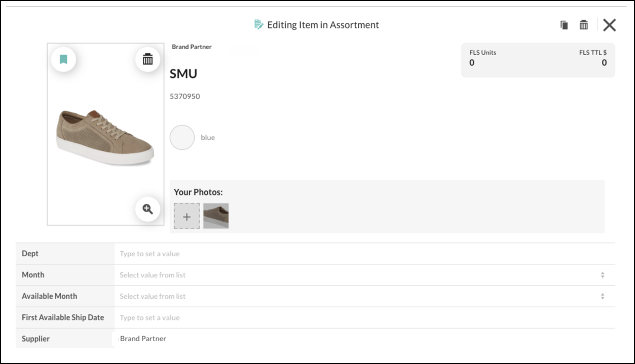Close the Editing Item dialog

click(609, 25)
